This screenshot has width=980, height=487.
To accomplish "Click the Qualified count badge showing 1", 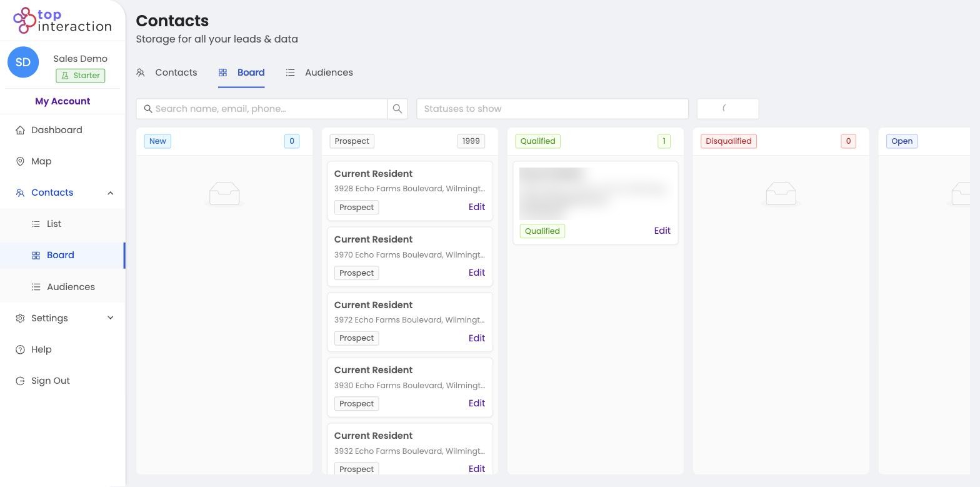I will click(x=664, y=141).
